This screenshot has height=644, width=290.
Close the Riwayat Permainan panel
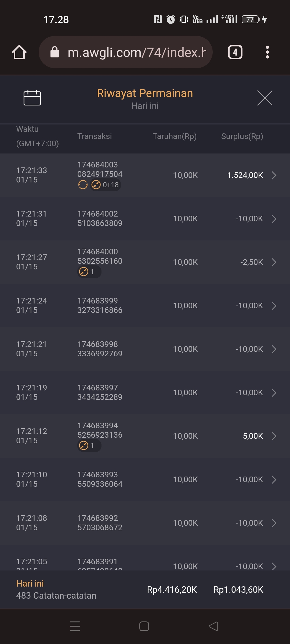pos(264,98)
